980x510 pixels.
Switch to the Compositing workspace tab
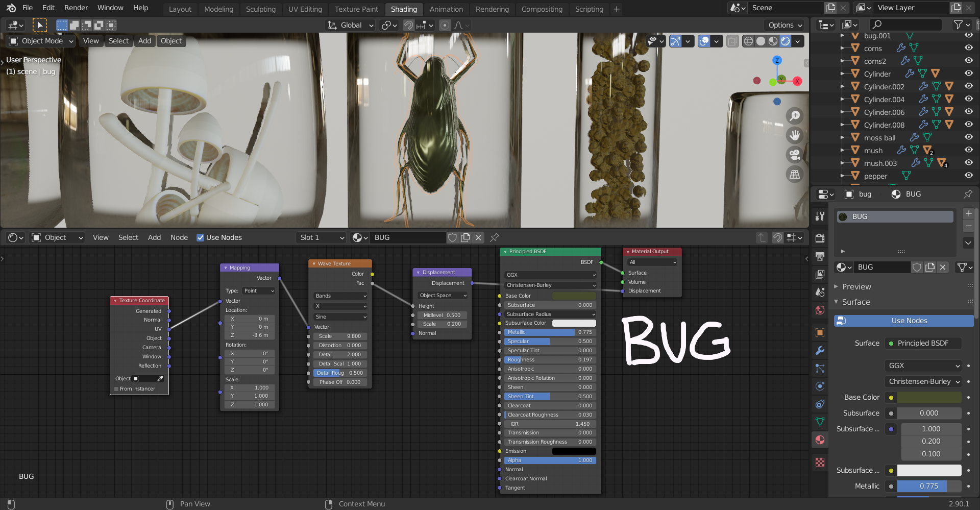click(542, 9)
